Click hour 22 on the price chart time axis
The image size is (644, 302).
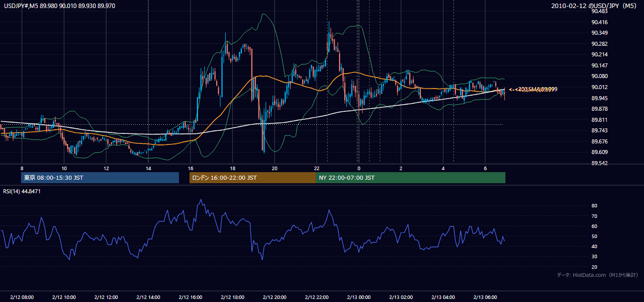click(x=316, y=168)
